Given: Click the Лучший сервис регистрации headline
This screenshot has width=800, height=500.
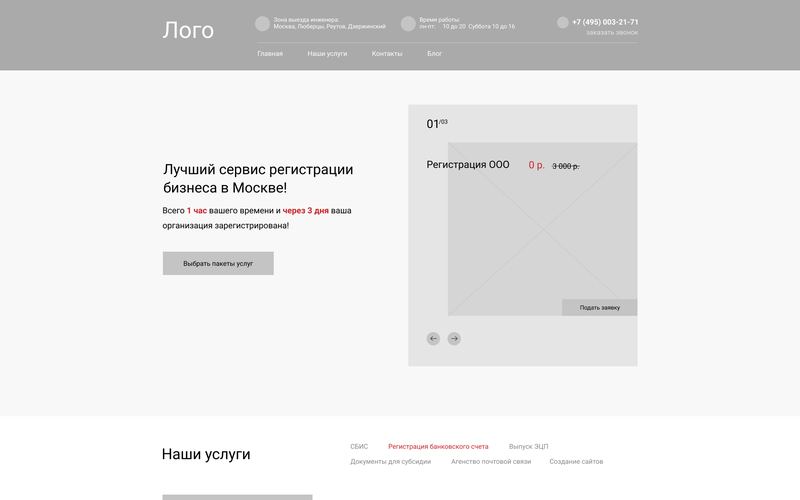Looking at the screenshot, I should pyautogui.click(x=258, y=179).
